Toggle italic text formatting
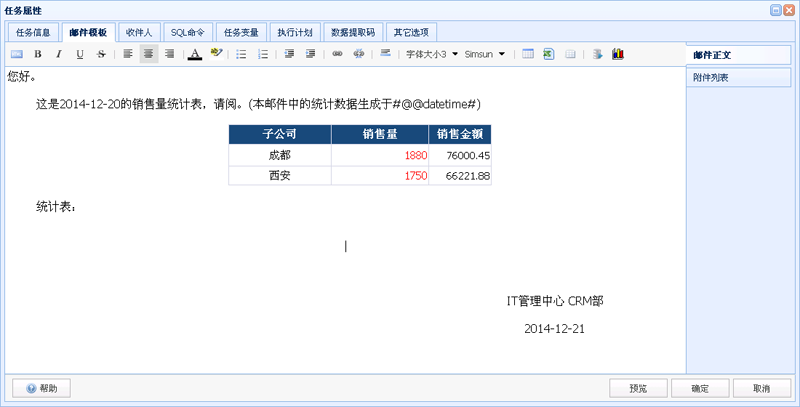Image resolution: width=800 pixels, height=407 pixels. tap(59, 54)
